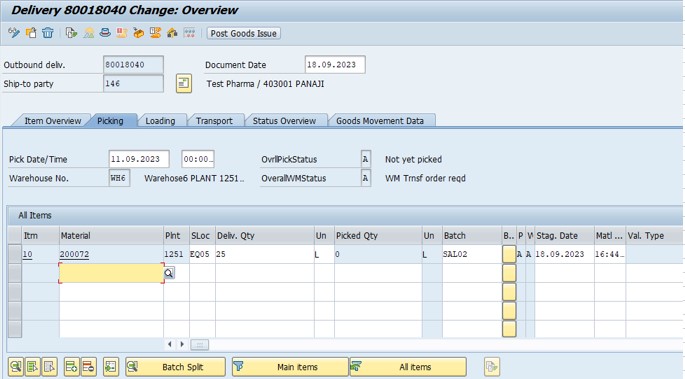The width and height of the screenshot is (685, 379).
Task: Click the other delivery document icon
Action: 31,33
